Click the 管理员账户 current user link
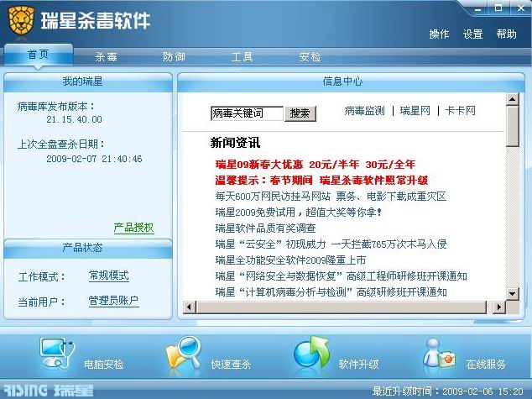Image resolution: width=532 pixels, height=399 pixels. (x=113, y=301)
